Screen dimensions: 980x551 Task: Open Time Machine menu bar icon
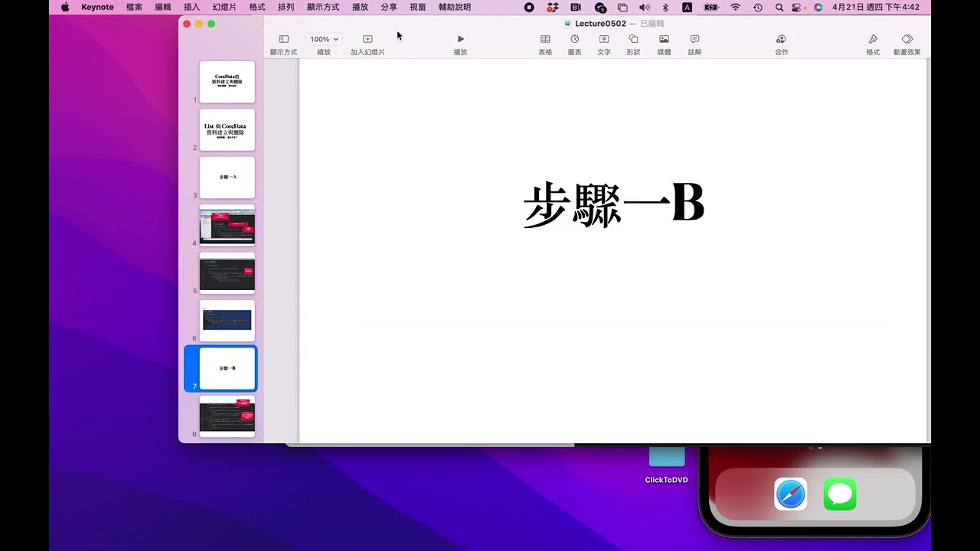click(758, 7)
